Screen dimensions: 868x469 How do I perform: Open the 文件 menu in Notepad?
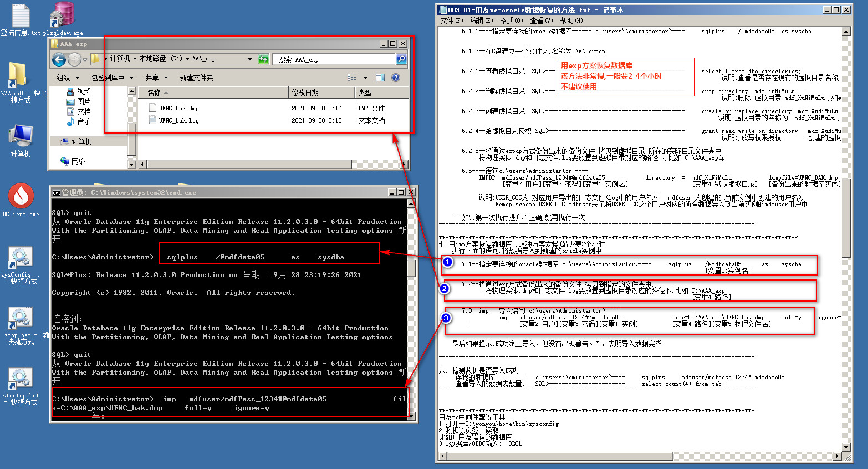[451, 21]
